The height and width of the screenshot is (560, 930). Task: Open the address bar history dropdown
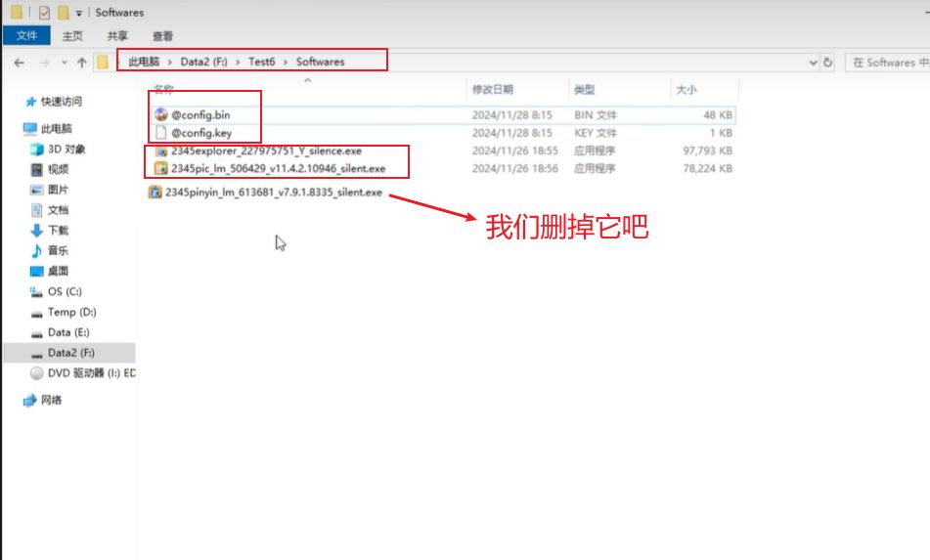click(814, 62)
